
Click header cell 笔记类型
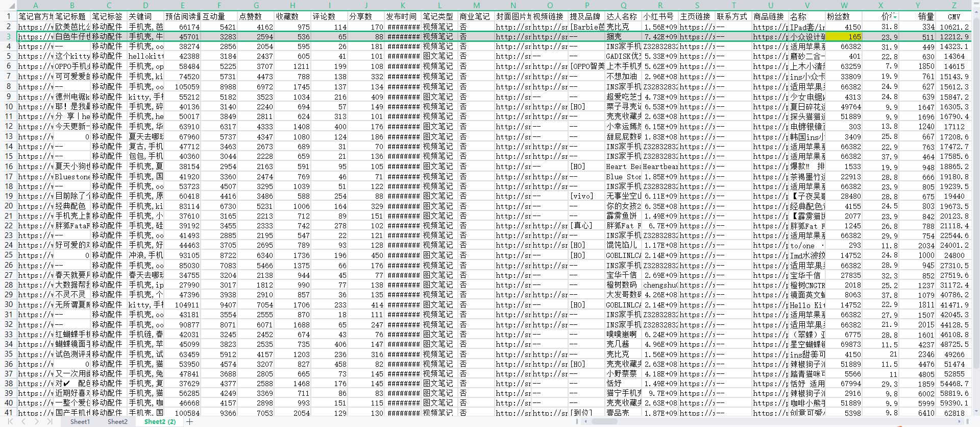(x=439, y=16)
